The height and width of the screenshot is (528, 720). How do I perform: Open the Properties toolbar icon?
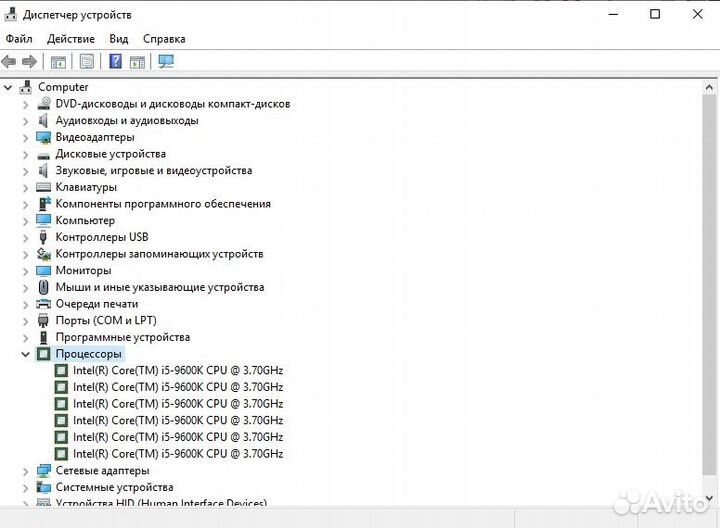87,61
